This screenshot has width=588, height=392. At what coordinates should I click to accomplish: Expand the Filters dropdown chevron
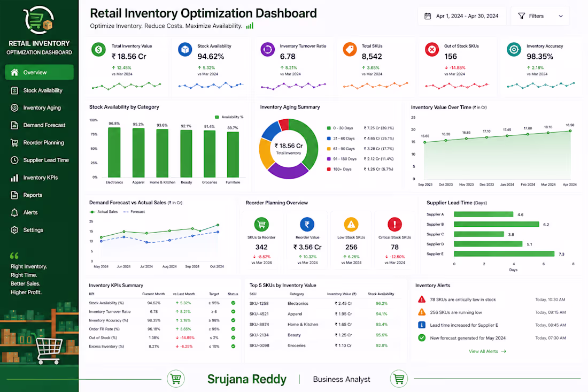[561, 16]
